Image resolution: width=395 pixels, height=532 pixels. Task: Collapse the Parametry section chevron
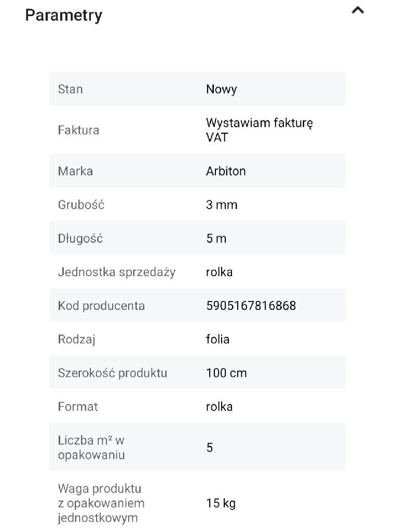358,11
